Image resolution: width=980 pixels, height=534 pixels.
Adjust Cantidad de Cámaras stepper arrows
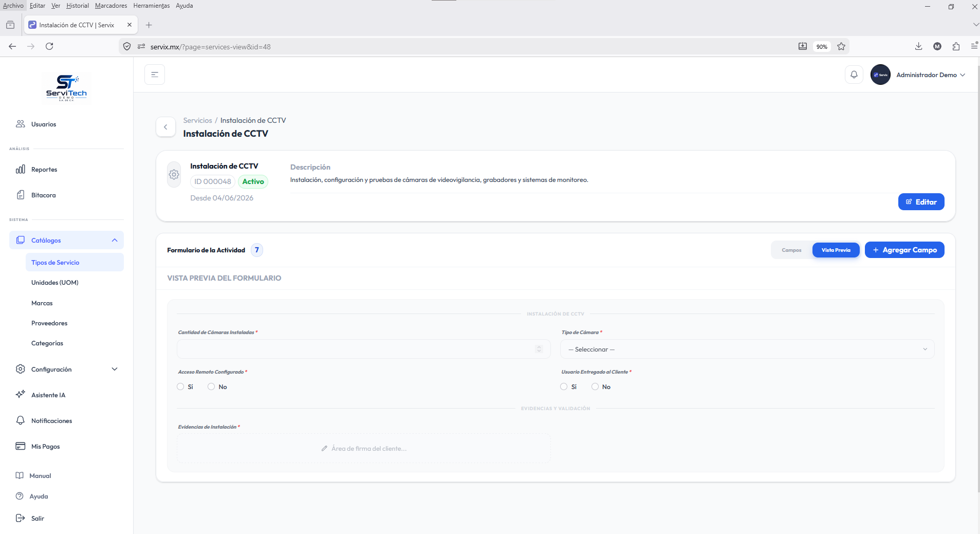tap(539, 349)
